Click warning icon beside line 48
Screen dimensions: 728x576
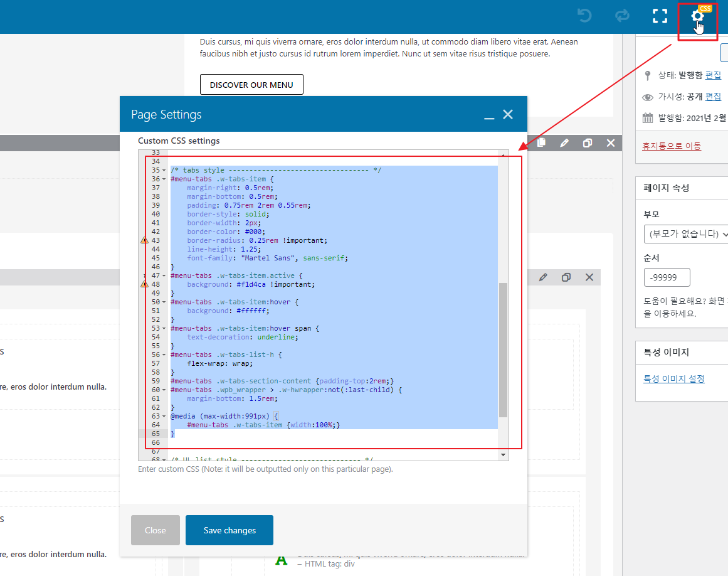pos(144,284)
